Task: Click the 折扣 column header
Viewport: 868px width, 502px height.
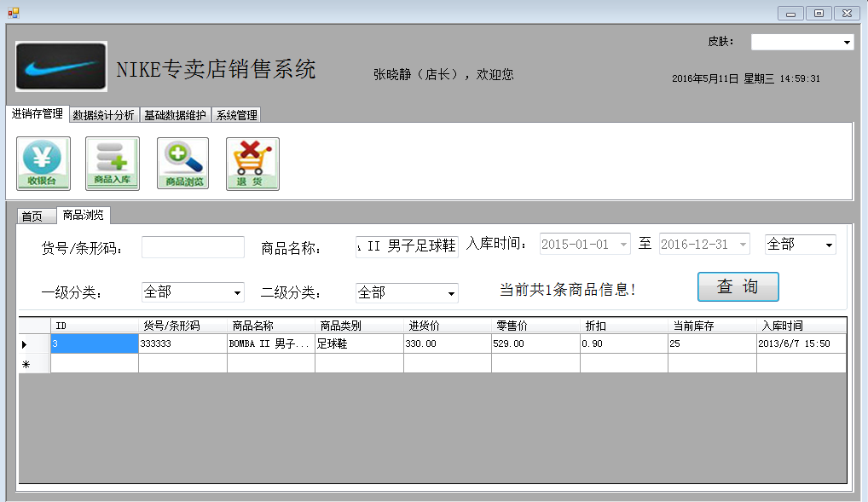Action: 624,326
